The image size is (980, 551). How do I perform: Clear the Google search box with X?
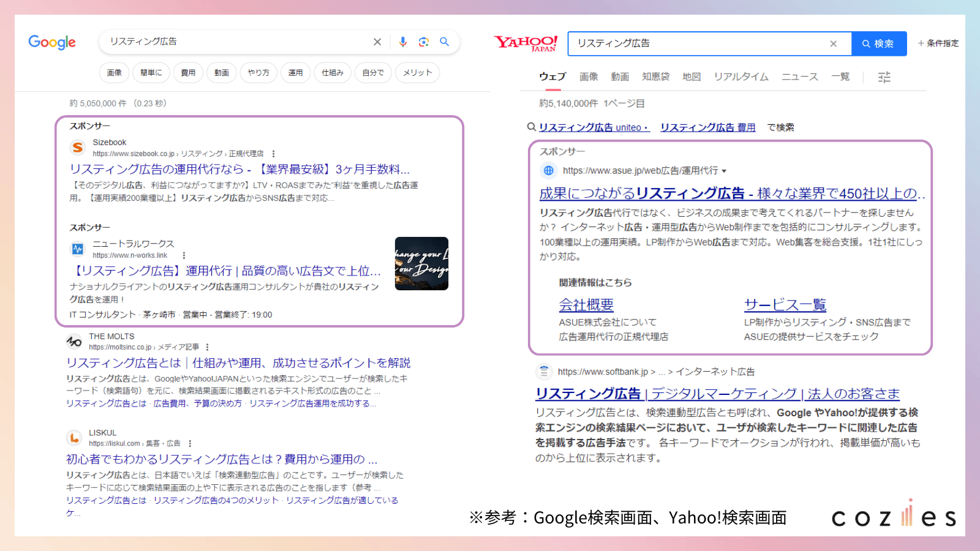click(377, 42)
